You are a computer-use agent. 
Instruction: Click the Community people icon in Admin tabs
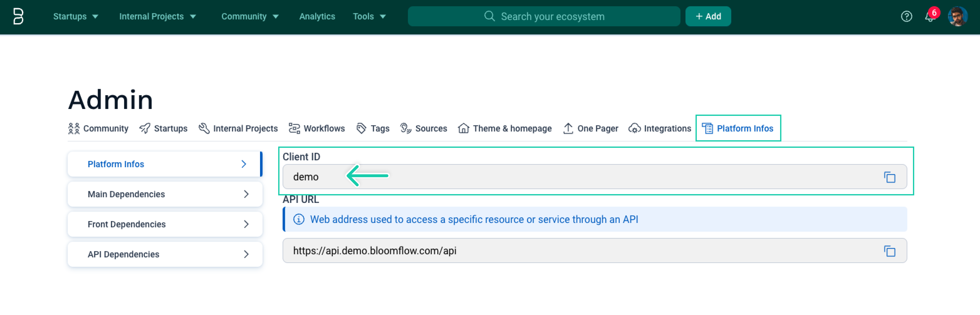tap(74, 129)
